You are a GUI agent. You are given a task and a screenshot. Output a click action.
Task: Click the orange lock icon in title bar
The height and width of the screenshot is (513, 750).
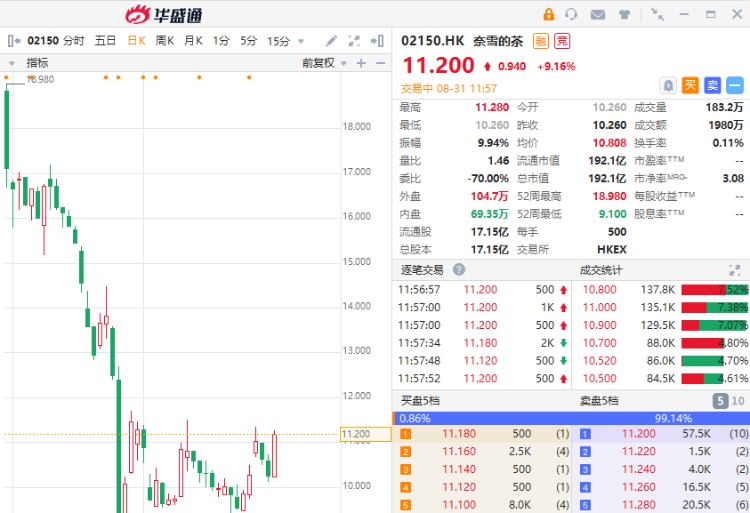(549, 14)
